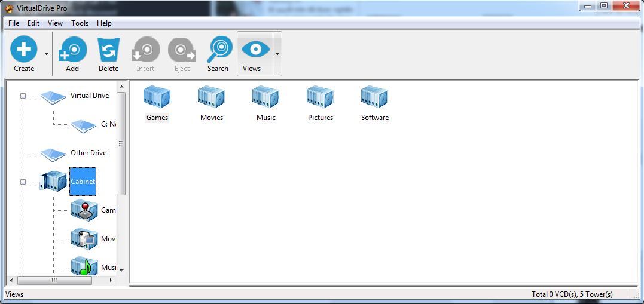Open the Tools menu
Screen dimensions: 644x304
(x=80, y=23)
